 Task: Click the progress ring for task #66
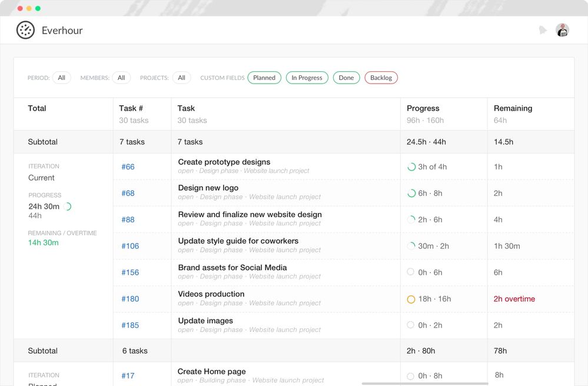411,167
